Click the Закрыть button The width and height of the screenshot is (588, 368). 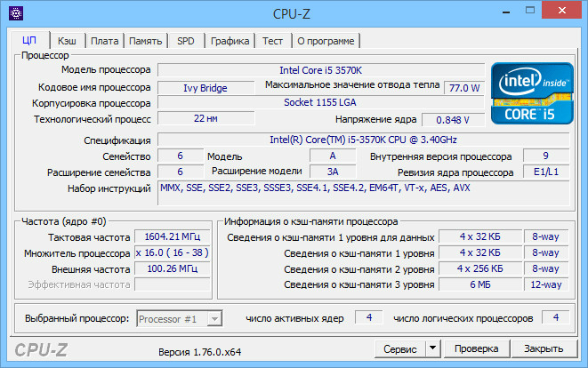pyautogui.click(x=544, y=348)
